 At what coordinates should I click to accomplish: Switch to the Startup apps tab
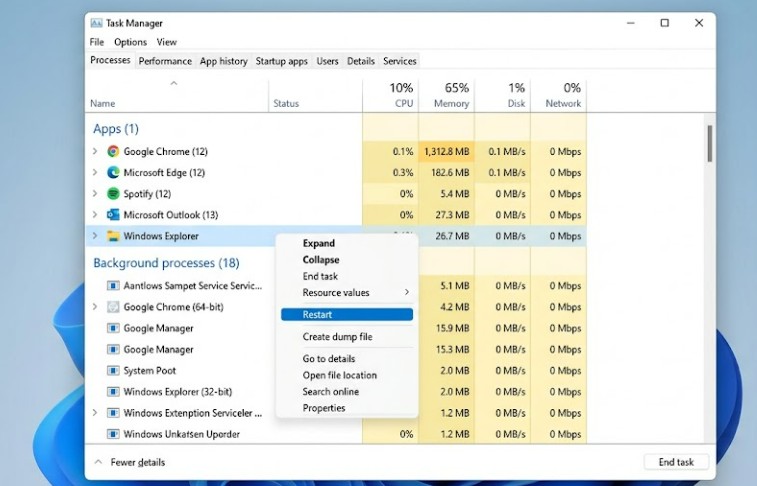[281, 61]
